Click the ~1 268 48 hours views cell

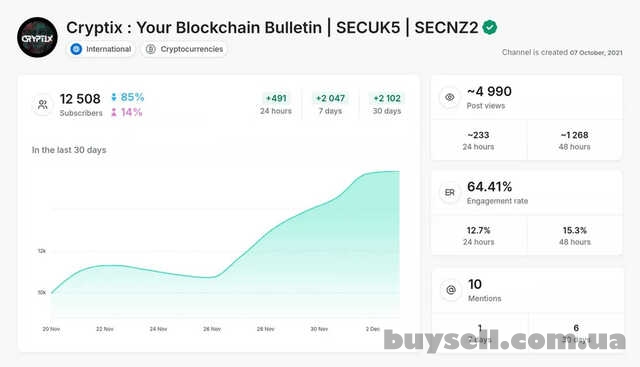click(x=575, y=140)
